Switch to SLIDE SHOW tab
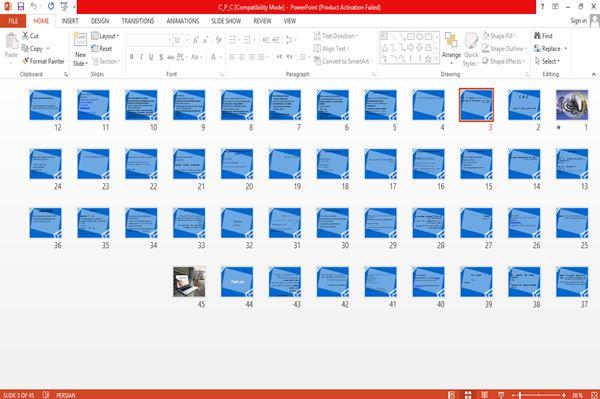Image resolution: width=600 pixels, height=399 pixels. 226,21
